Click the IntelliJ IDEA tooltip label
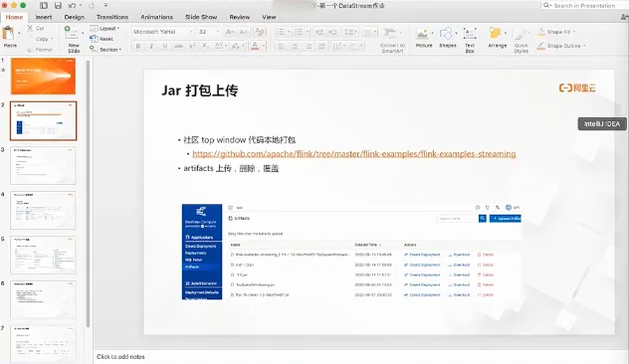This screenshot has width=629, height=364. [x=602, y=124]
